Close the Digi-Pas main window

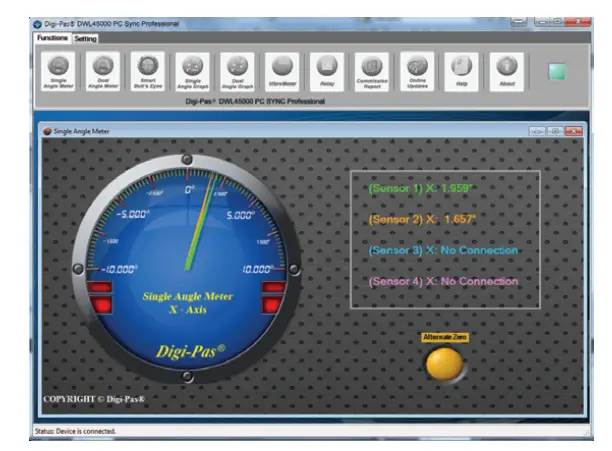pos(578,21)
